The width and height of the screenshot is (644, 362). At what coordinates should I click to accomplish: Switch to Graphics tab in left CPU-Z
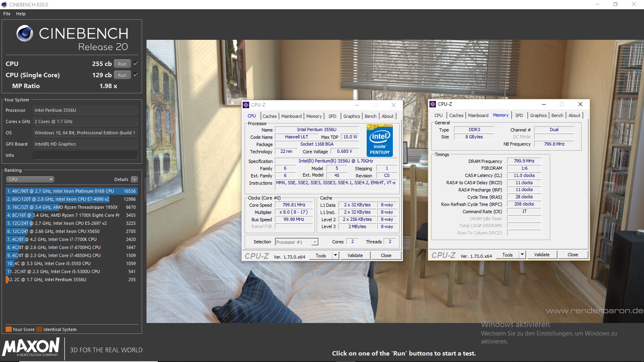352,116
